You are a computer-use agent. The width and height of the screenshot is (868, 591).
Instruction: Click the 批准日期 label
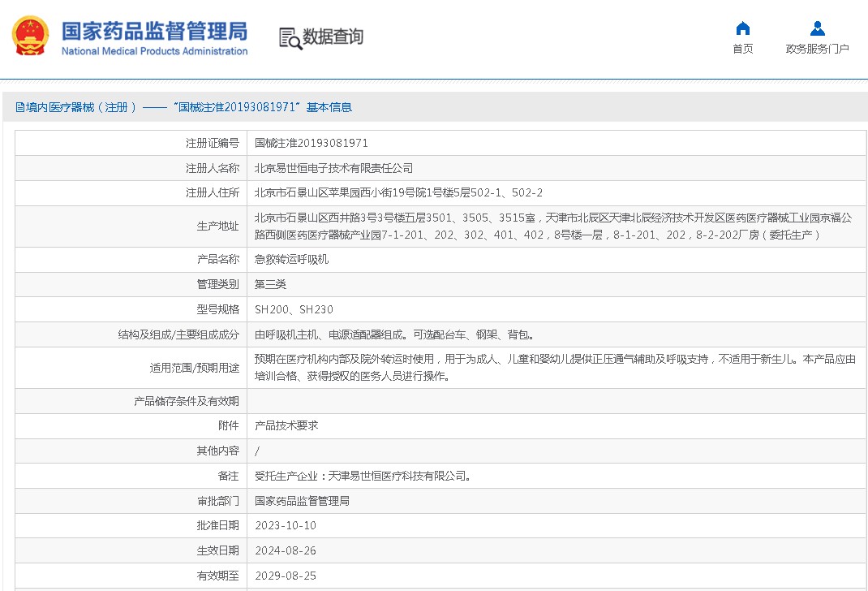tap(218, 525)
